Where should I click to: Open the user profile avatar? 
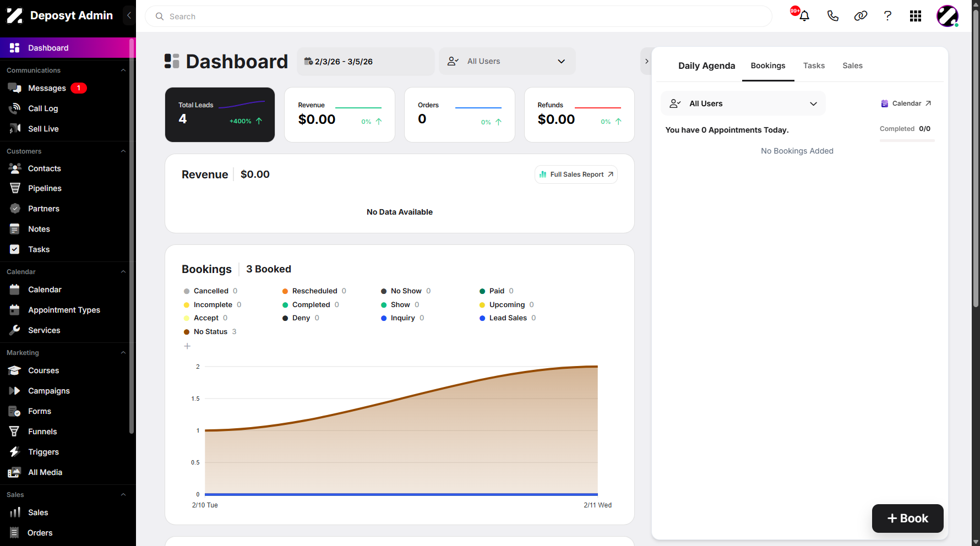948,16
